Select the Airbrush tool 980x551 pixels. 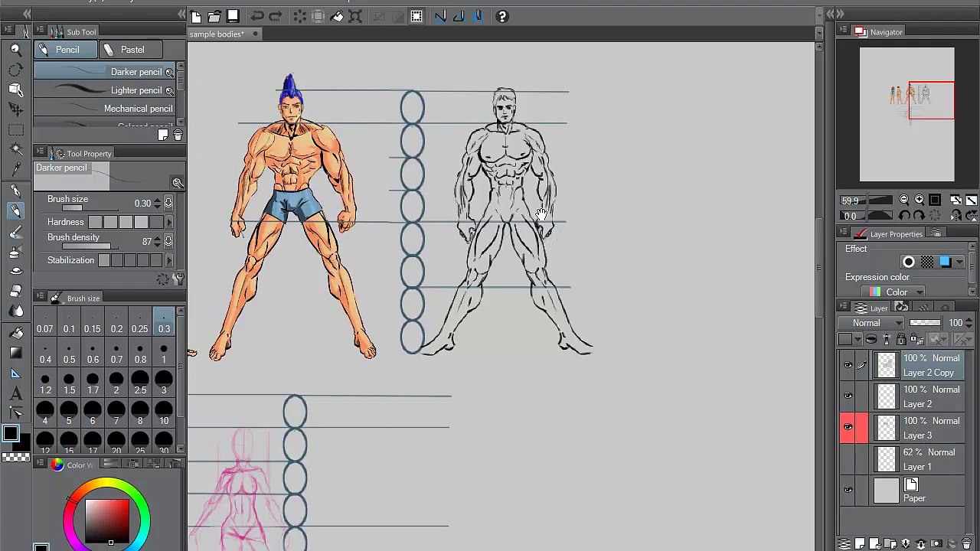point(15,250)
